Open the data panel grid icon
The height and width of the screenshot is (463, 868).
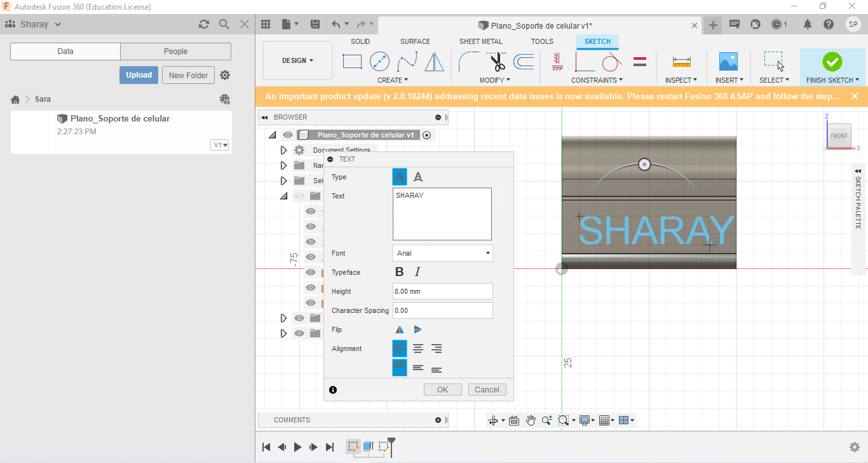pos(266,24)
